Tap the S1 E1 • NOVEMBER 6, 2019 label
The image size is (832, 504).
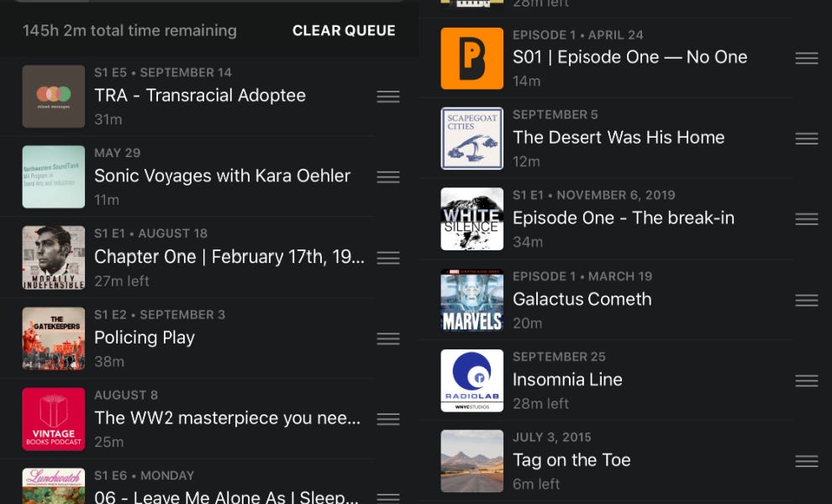pyautogui.click(x=594, y=195)
